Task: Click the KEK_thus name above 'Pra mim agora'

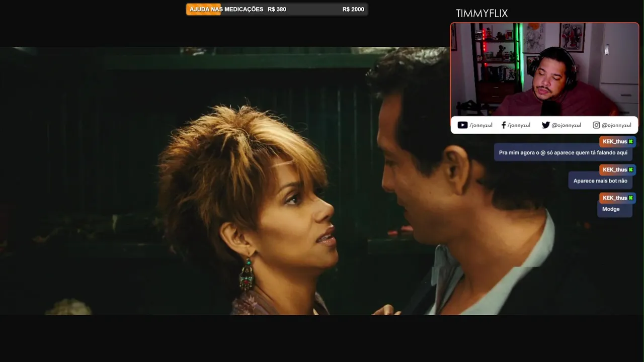Action: (x=615, y=142)
